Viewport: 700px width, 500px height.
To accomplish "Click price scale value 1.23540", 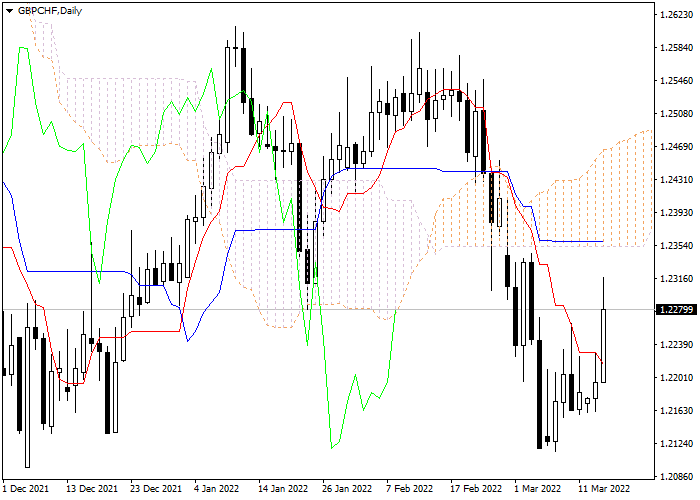I will [676, 246].
